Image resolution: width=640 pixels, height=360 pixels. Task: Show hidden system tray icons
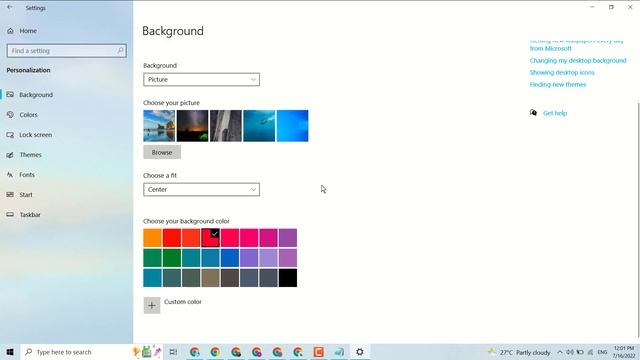point(560,352)
